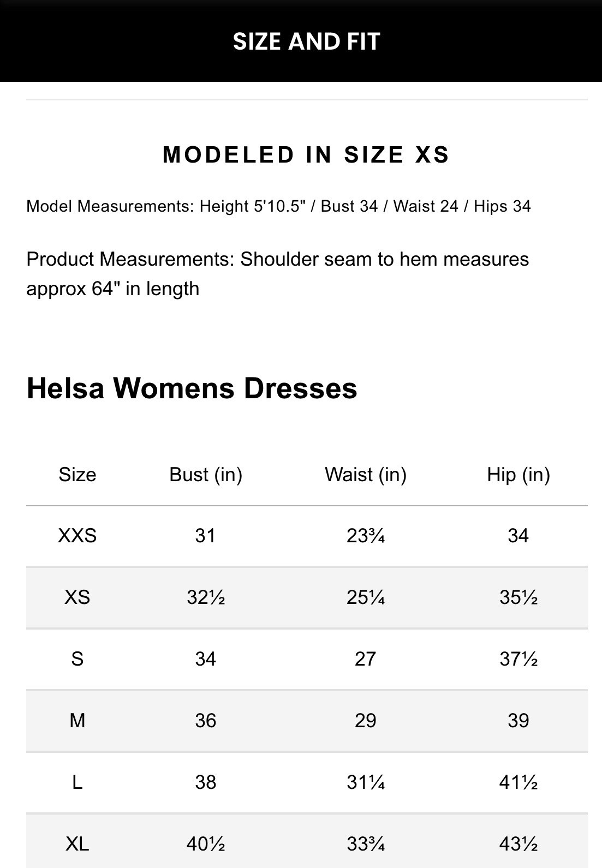602x868 pixels.
Task: Click the Size column header
Action: (78, 475)
